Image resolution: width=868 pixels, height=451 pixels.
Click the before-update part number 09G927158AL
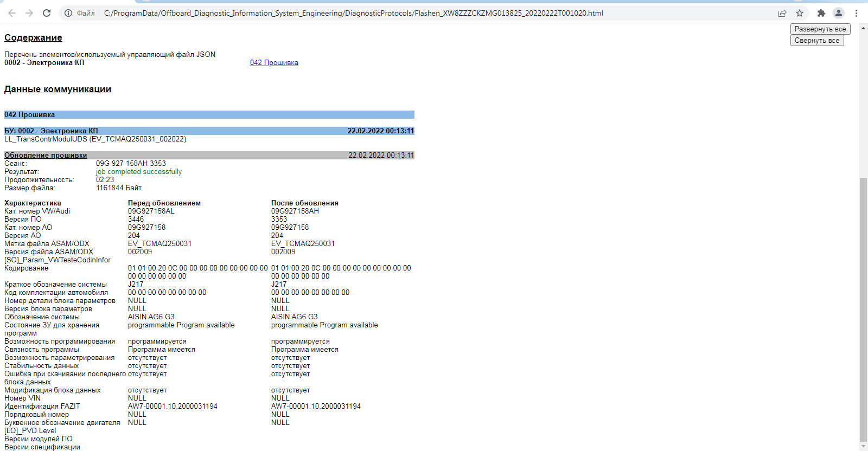151,211
